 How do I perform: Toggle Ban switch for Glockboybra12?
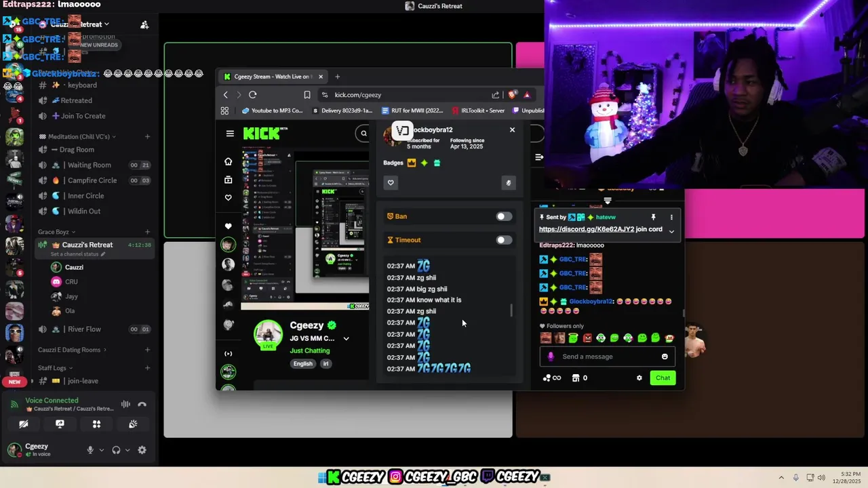pos(503,216)
